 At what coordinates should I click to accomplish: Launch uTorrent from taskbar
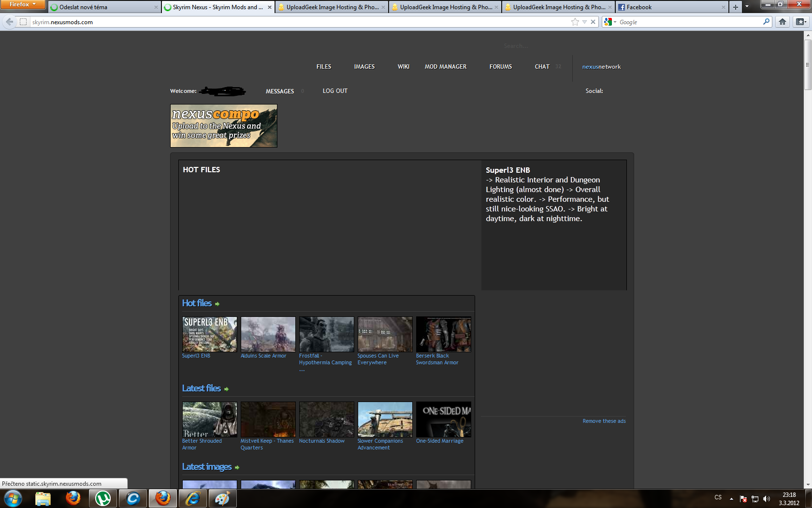[x=103, y=498]
